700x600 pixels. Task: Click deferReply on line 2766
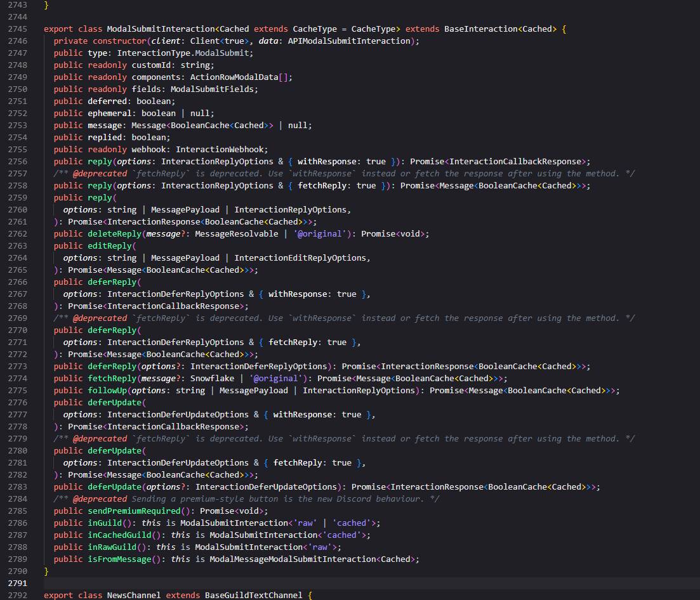tap(112, 282)
